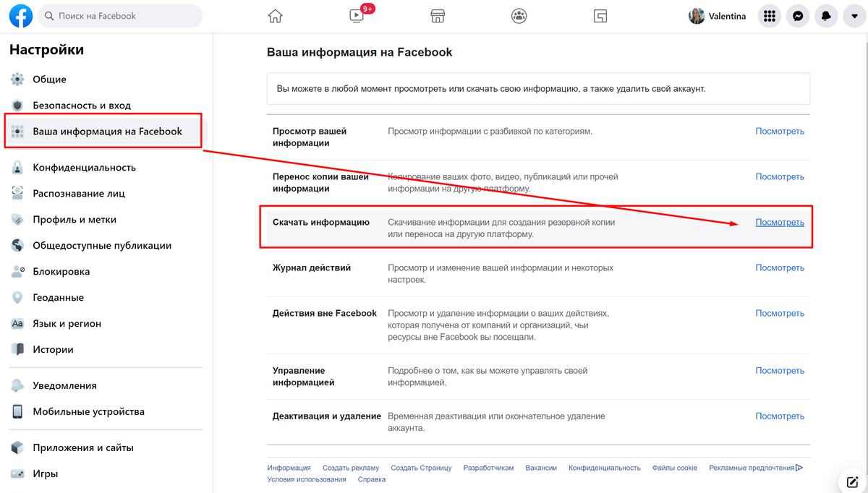Viewport: 868px width, 493px height.
Task: Open Профиль и метки settings
Action: coord(75,220)
